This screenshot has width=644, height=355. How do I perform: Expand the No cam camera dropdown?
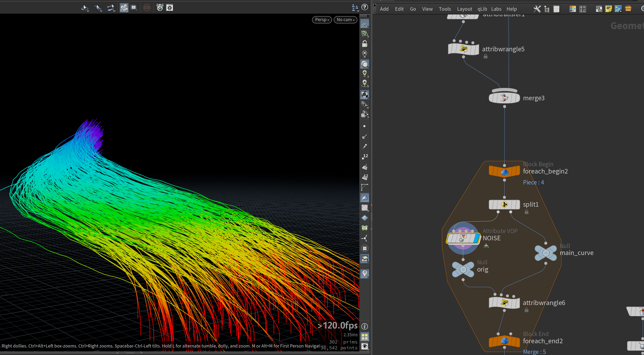coord(345,20)
